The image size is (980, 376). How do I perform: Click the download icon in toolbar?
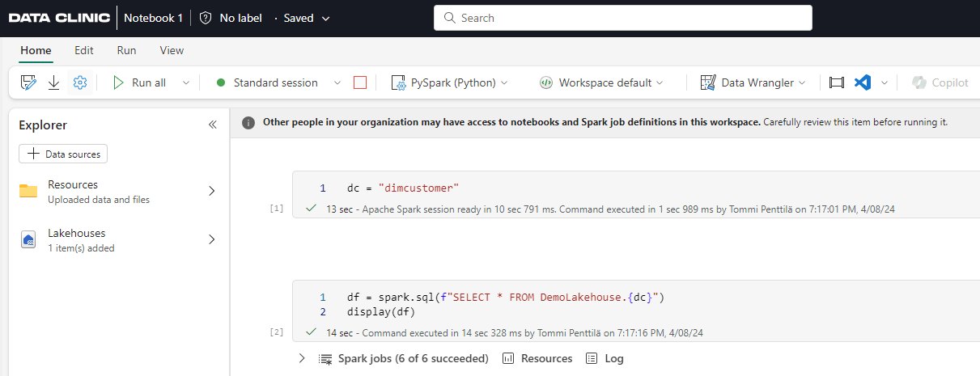coord(53,82)
